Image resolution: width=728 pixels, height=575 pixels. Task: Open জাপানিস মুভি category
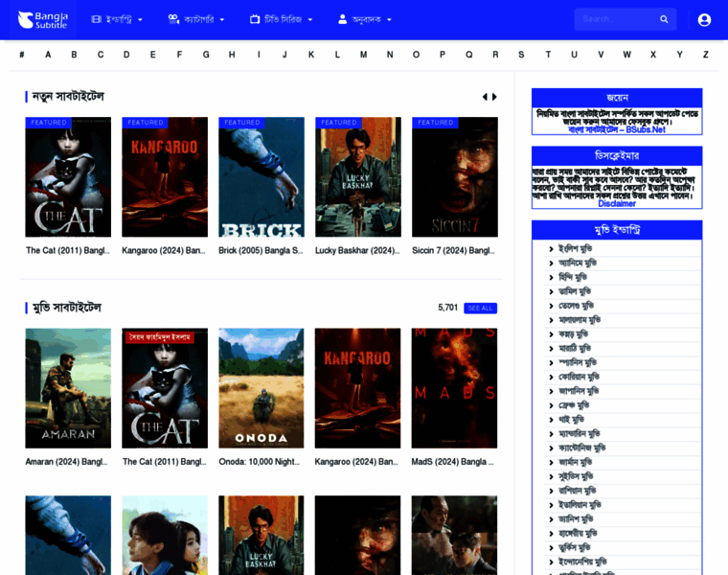[x=579, y=392]
